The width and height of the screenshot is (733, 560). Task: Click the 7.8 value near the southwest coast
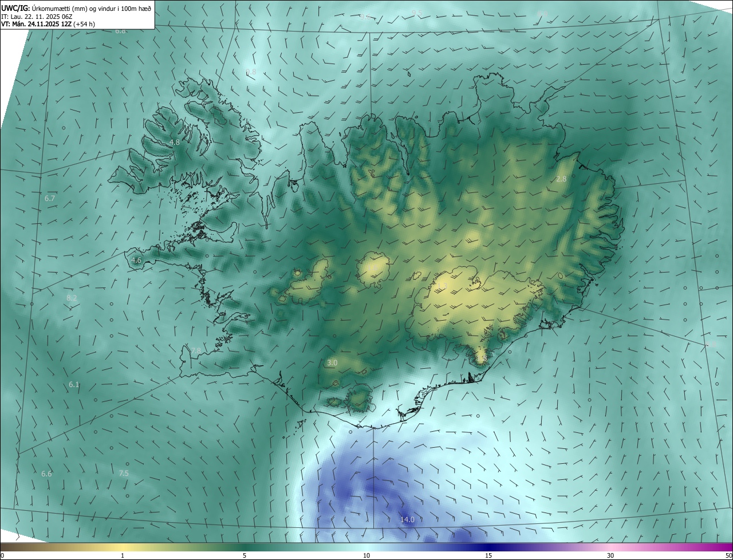(196, 350)
